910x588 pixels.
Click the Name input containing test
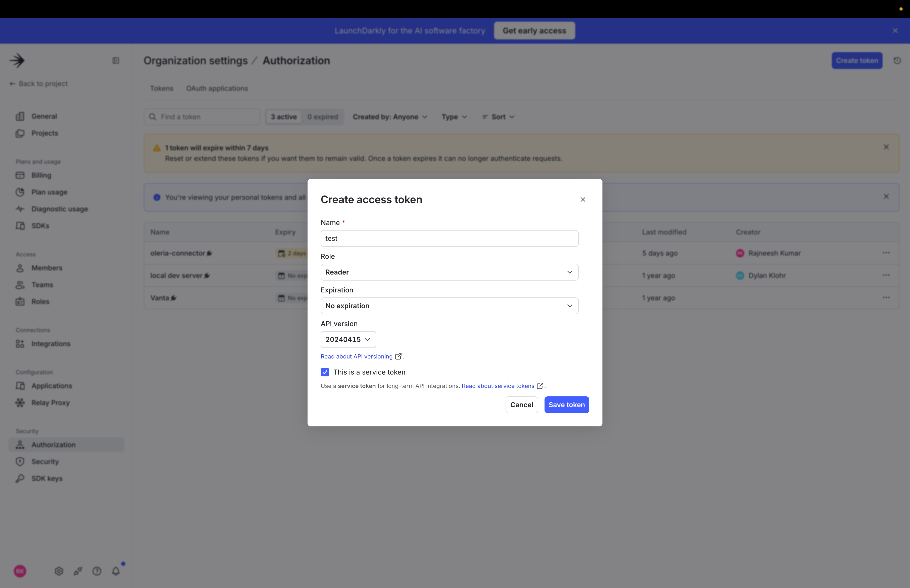point(449,238)
